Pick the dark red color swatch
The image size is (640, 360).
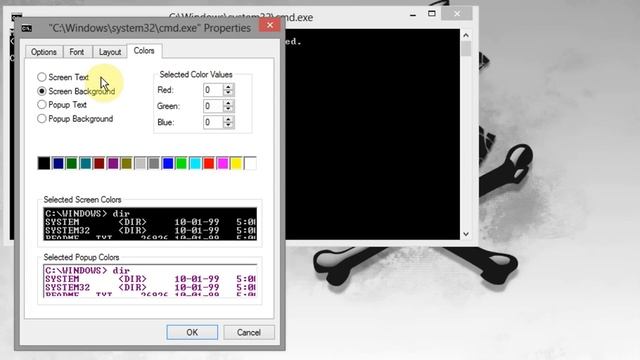coord(99,163)
